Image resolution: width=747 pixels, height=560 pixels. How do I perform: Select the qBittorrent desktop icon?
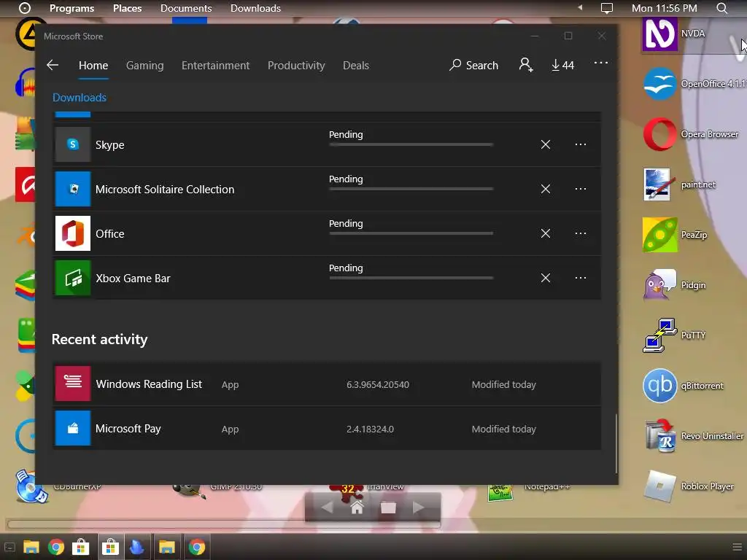coord(659,386)
